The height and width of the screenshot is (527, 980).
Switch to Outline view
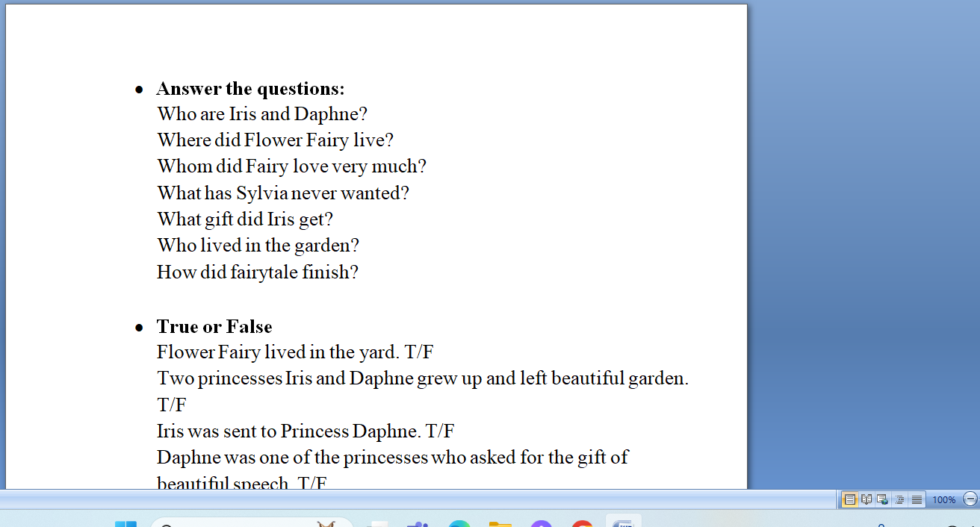(900, 499)
